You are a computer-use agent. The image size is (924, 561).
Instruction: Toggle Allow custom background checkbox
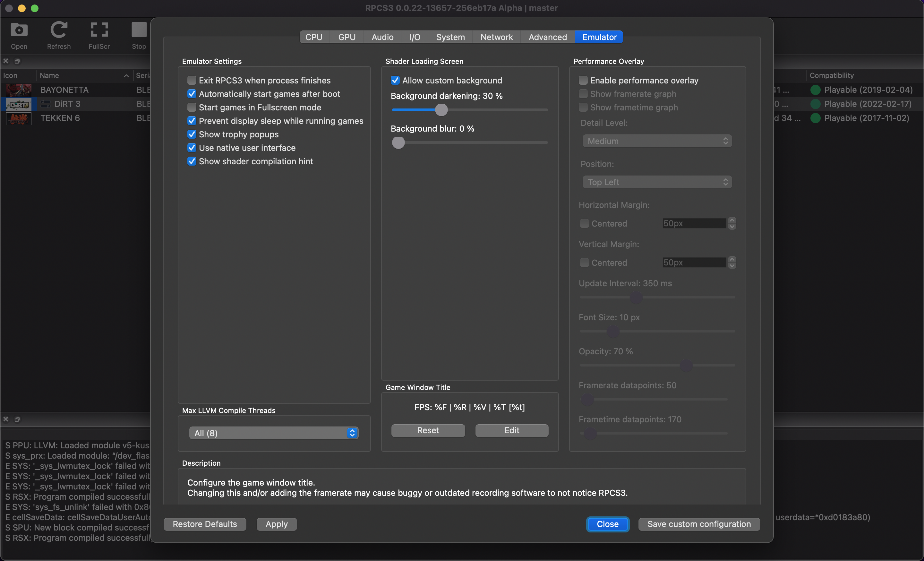pos(395,80)
